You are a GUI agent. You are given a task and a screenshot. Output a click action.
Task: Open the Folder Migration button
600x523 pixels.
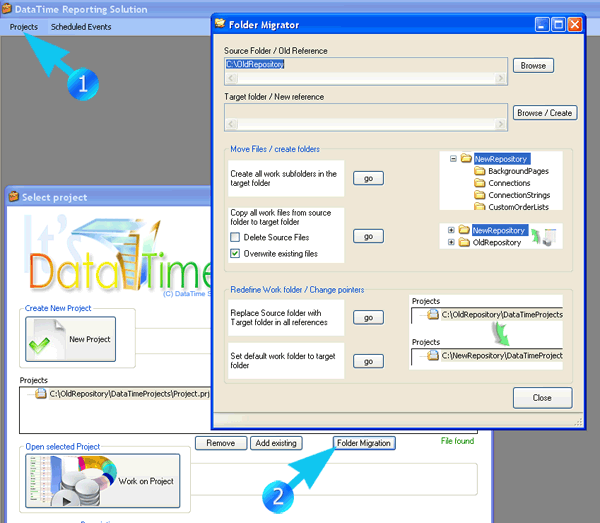tap(364, 443)
